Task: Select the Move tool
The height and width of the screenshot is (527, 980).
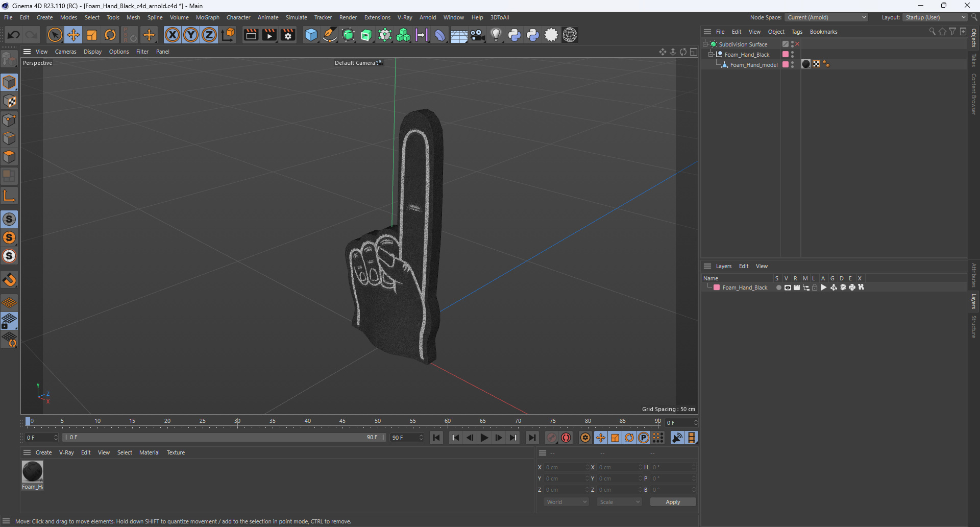Action: pyautogui.click(x=73, y=35)
